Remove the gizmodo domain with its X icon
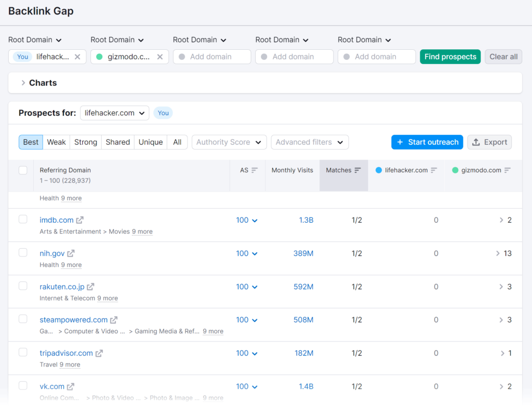This screenshot has width=532, height=406. point(160,57)
